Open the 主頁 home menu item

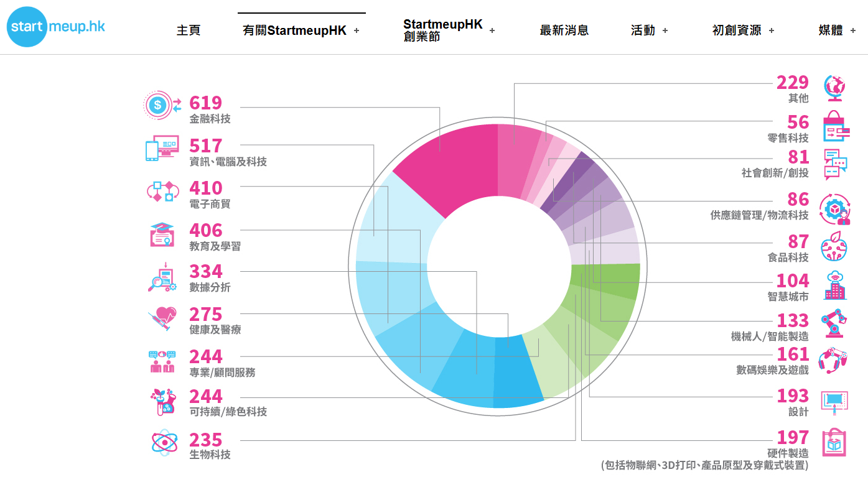click(189, 30)
